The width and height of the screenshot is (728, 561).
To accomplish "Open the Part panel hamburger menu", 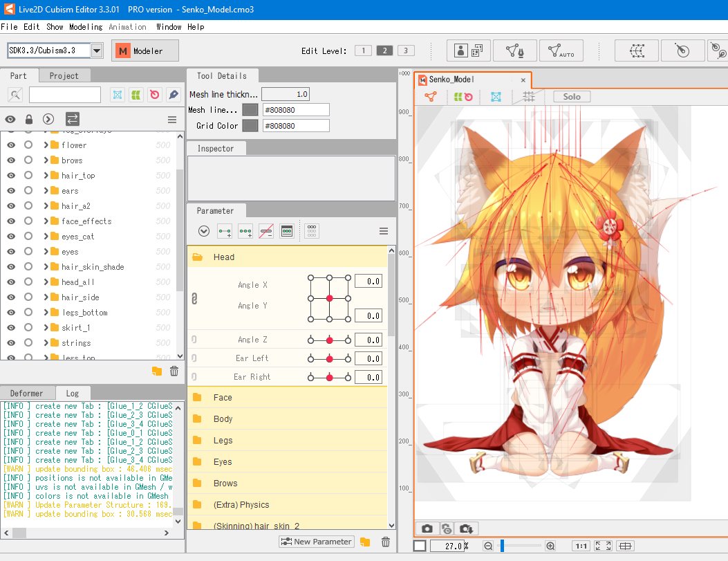I will point(171,120).
